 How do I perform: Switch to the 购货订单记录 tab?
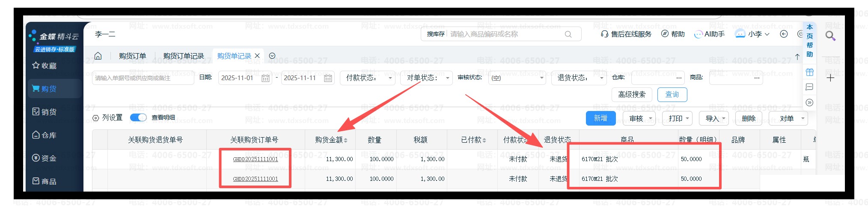click(x=184, y=56)
